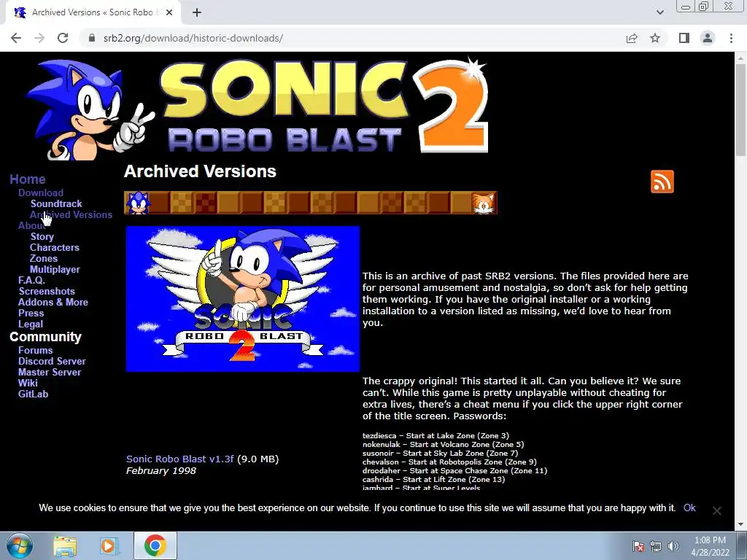Bookmark this page with star icon

655,38
